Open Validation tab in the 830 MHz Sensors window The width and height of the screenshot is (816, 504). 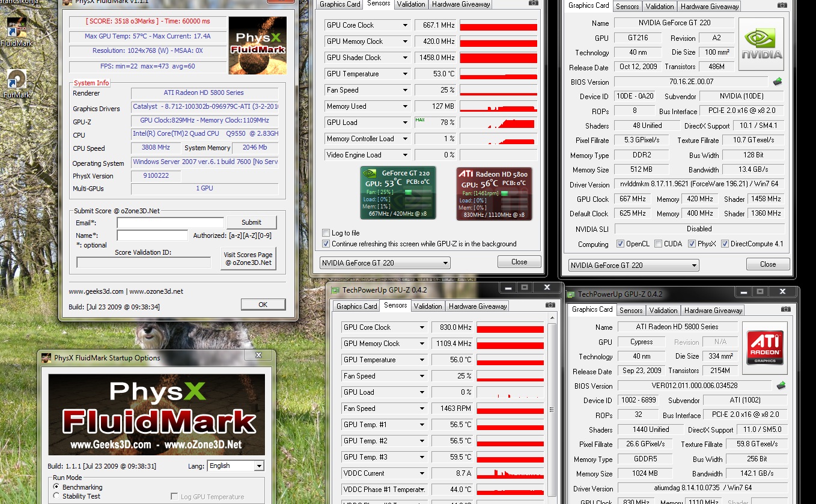tap(428, 306)
